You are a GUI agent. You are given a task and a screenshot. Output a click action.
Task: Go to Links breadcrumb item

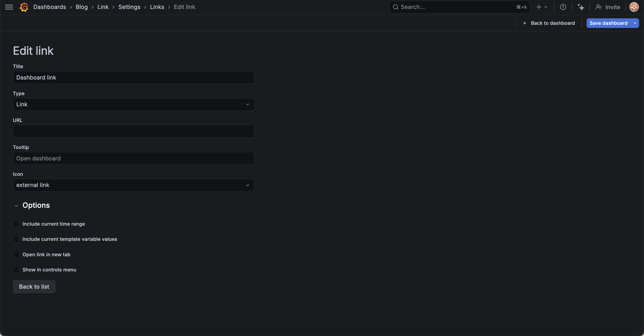(x=157, y=7)
